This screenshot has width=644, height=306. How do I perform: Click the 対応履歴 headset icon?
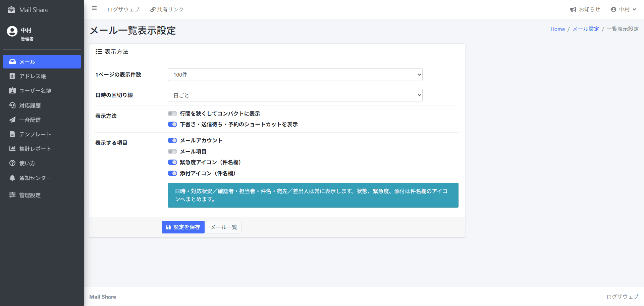[x=12, y=105]
